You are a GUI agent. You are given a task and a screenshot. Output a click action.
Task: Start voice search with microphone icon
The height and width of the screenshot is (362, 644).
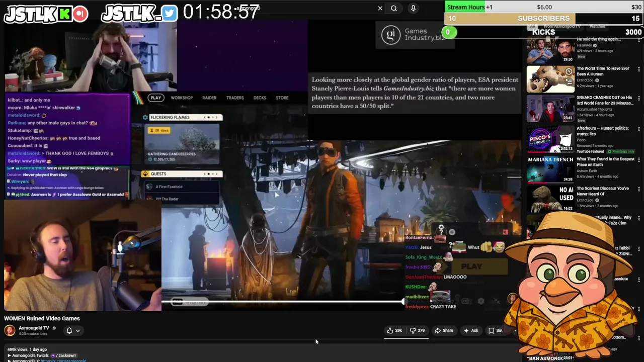(413, 8)
